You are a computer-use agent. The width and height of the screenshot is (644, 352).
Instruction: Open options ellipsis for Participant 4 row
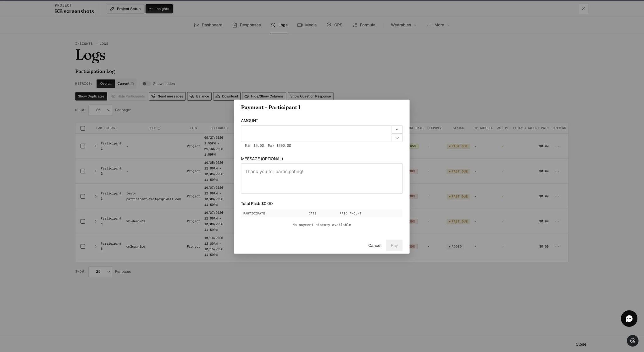(557, 221)
